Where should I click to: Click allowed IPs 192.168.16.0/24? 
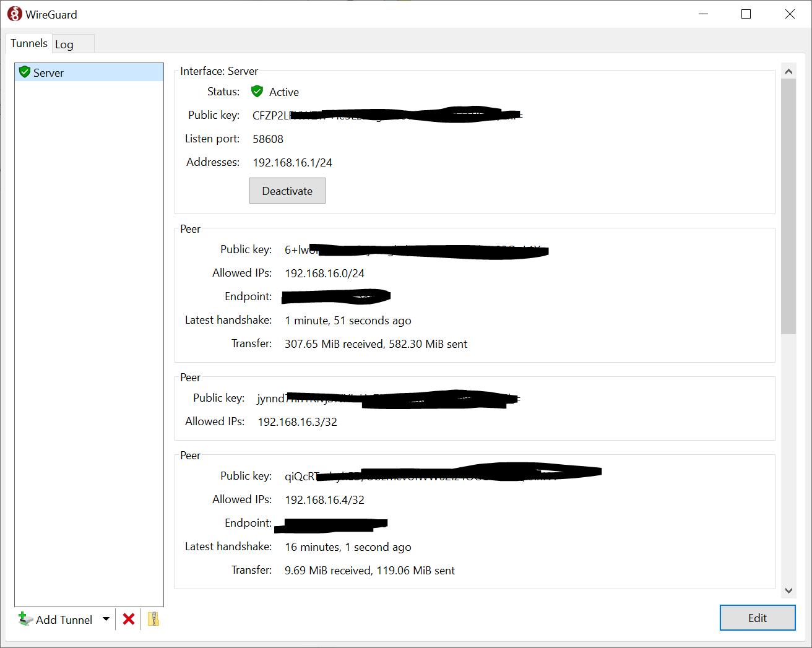coord(324,274)
